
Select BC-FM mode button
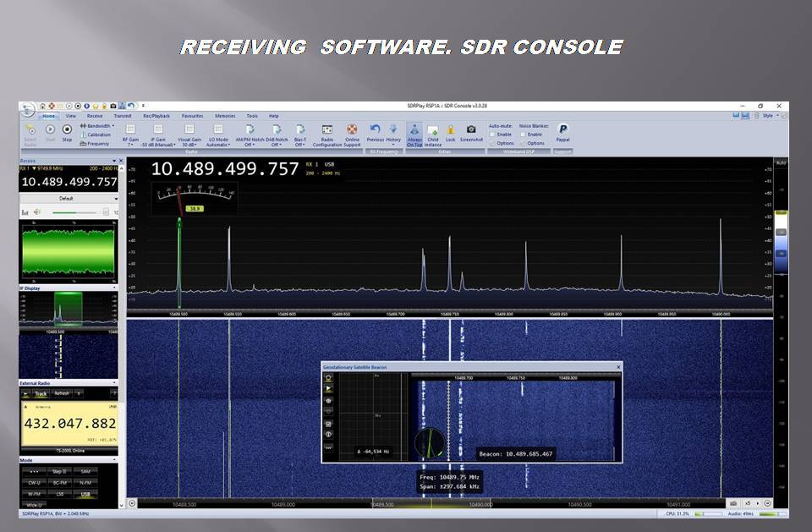tap(60, 483)
